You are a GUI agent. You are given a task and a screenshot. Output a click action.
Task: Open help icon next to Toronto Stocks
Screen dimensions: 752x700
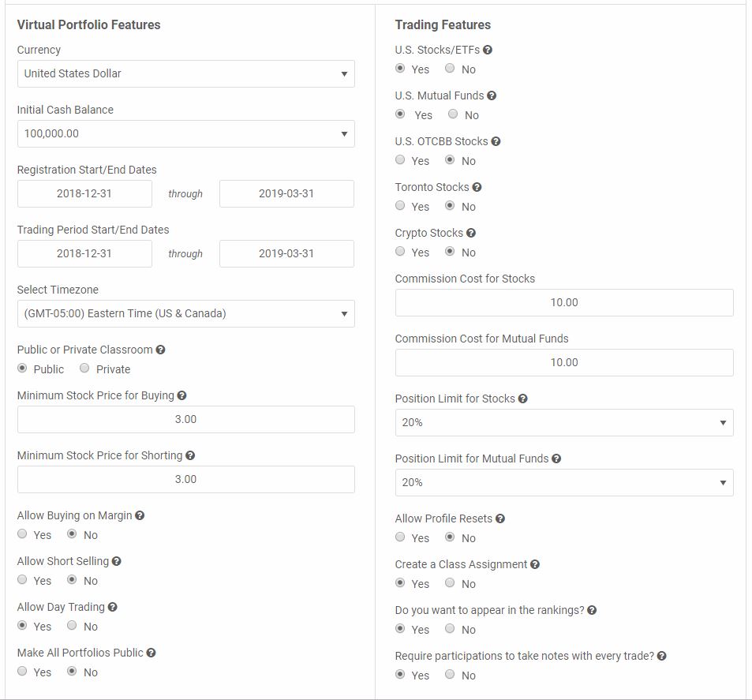coord(477,187)
